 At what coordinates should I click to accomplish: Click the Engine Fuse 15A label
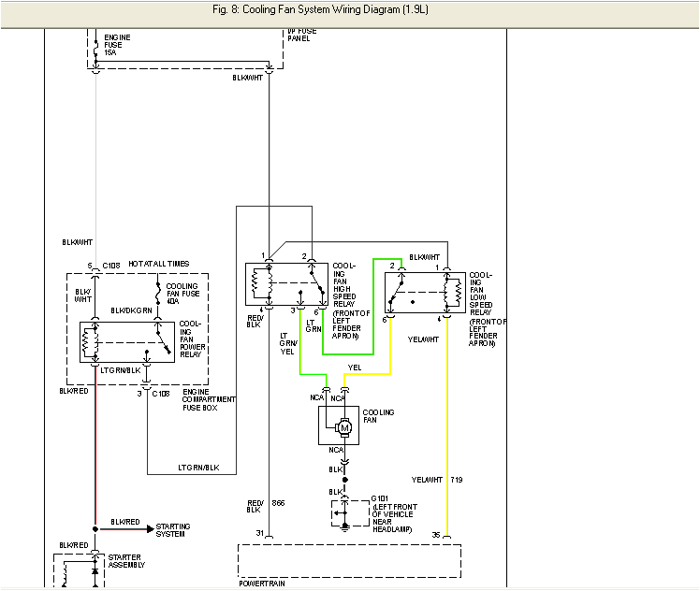115,44
